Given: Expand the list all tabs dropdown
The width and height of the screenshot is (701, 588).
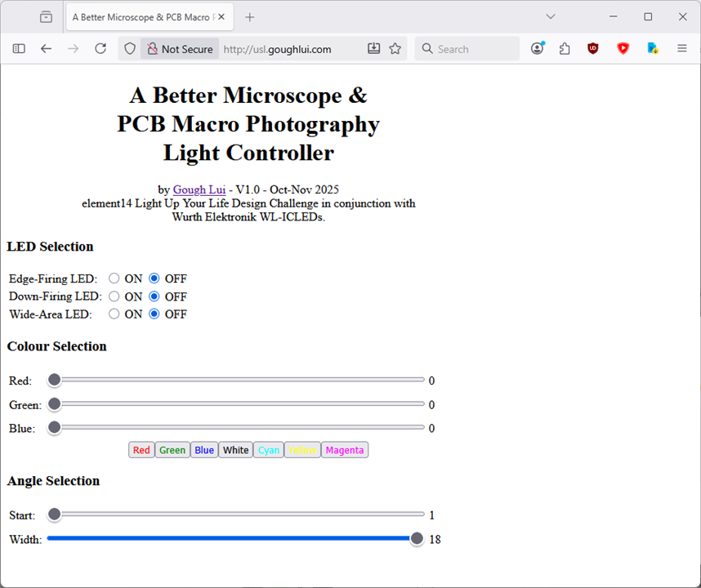Looking at the screenshot, I should pyautogui.click(x=551, y=17).
